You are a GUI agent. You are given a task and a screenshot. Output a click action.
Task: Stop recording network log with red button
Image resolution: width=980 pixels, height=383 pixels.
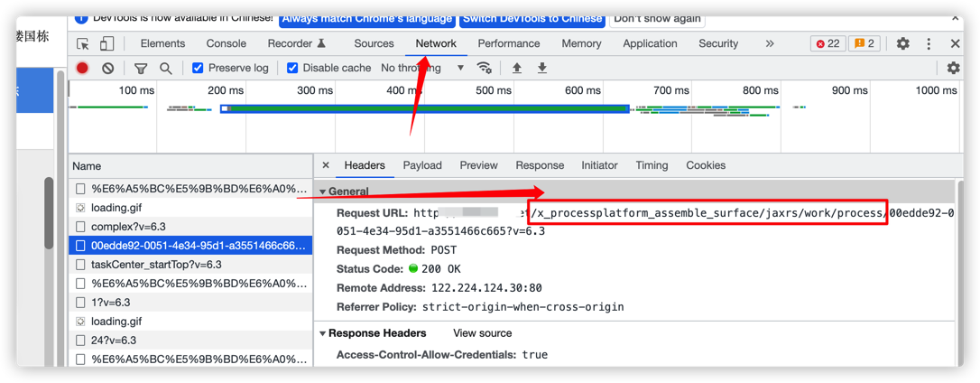[x=82, y=69]
